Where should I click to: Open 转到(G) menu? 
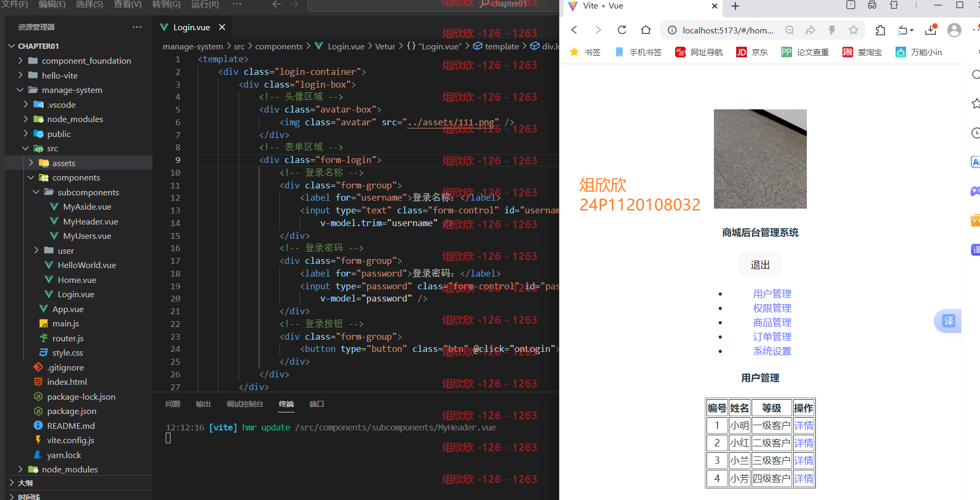pyautogui.click(x=166, y=4)
